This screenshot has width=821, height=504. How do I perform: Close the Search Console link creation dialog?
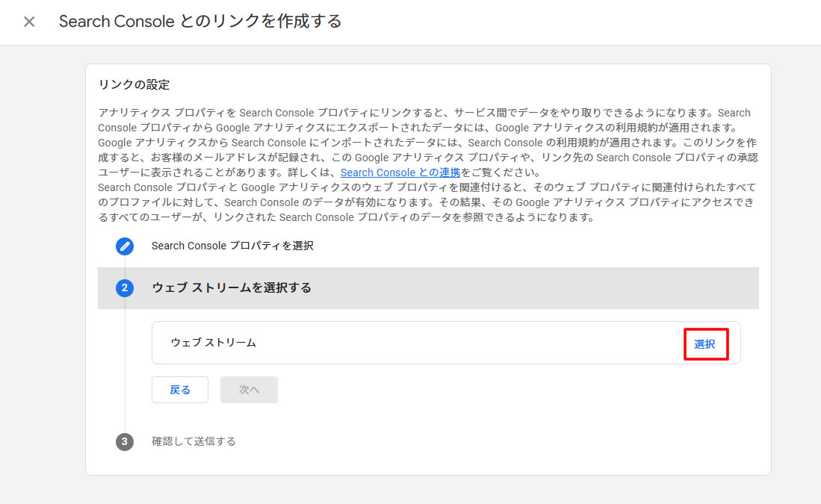click(29, 22)
